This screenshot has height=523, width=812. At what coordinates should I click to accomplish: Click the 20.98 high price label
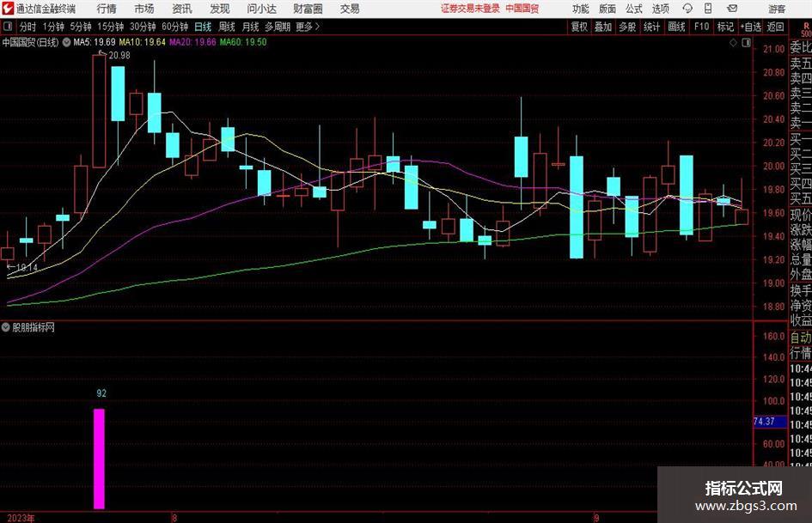119,56
